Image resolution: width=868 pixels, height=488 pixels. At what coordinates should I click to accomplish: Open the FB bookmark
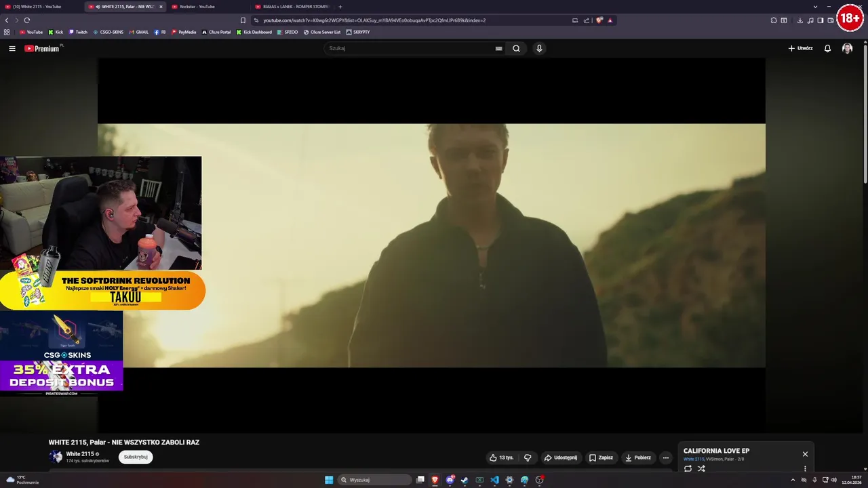tap(160, 32)
